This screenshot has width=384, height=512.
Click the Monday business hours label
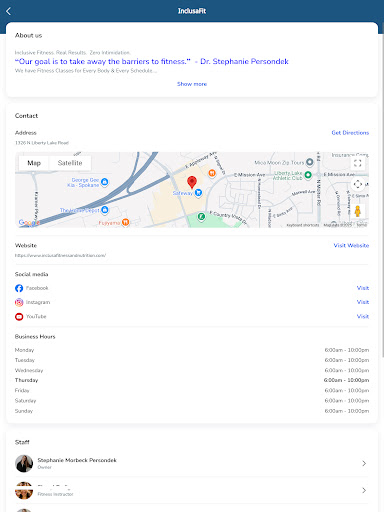tap(24, 350)
